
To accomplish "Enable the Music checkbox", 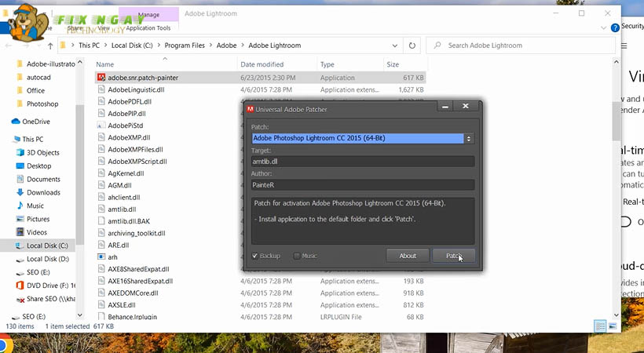I will 297,256.
